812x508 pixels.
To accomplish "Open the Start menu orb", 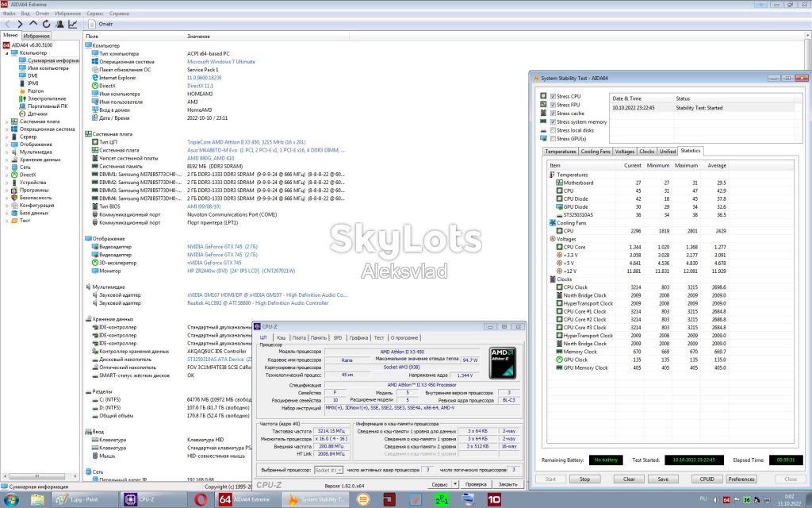I will pos(11,500).
